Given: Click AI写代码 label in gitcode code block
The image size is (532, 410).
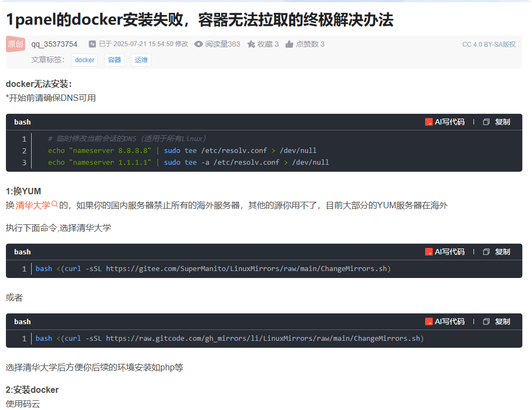Looking at the screenshot, I should pos(449,321).
